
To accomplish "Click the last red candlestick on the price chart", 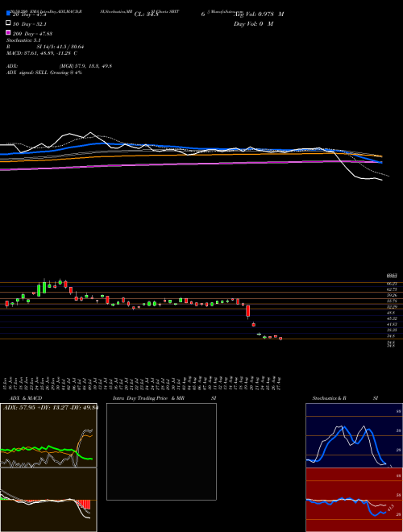I will click(x=280, y=339).
